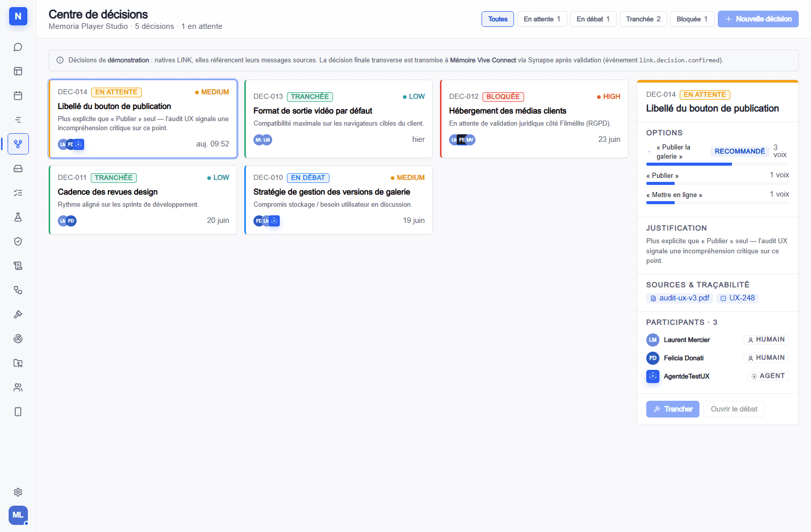The height and width of the screenshot is (532, 811).
Task: Open the UX-248 source link
Action: (x=738, y=298)
